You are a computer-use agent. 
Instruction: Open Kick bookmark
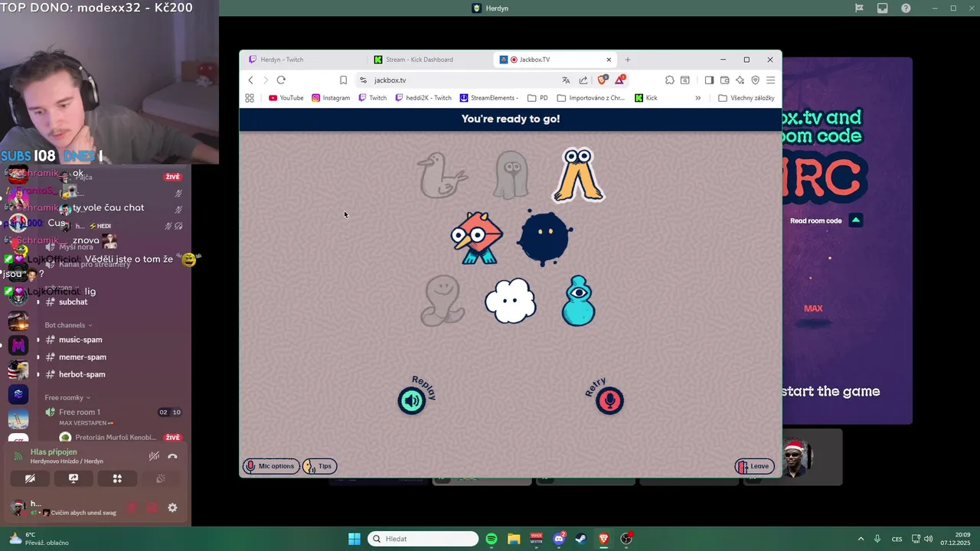(x=646, y=98)
